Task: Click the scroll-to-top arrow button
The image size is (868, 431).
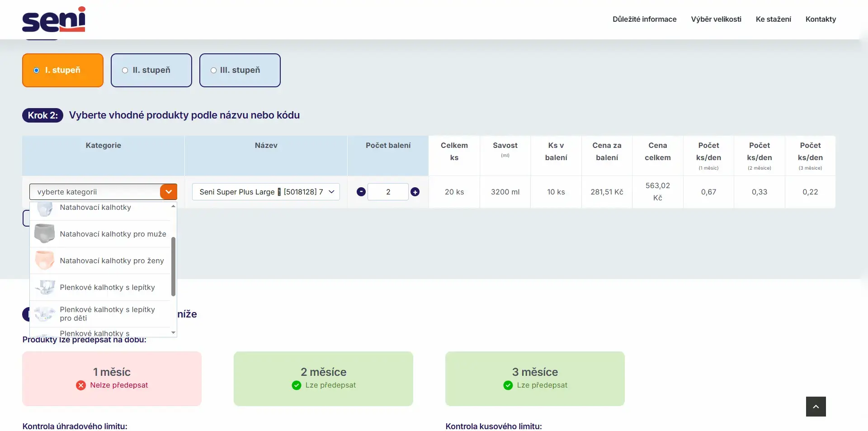Action: (816, 407)
